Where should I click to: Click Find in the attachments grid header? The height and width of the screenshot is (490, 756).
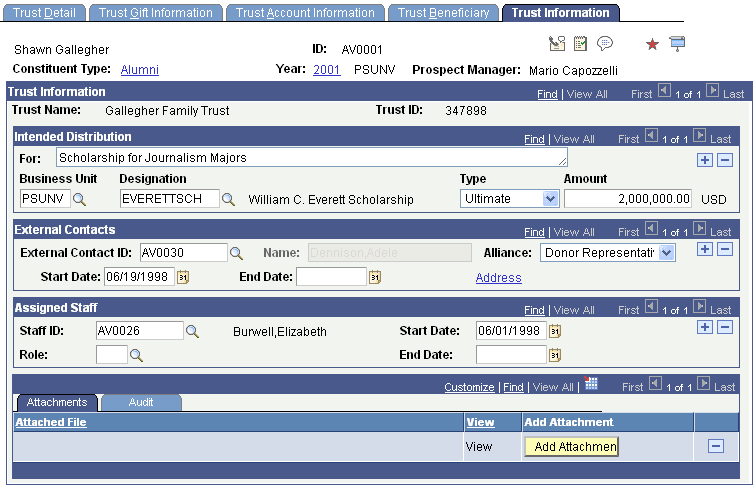pyautogui.click(x=513, y=387)
